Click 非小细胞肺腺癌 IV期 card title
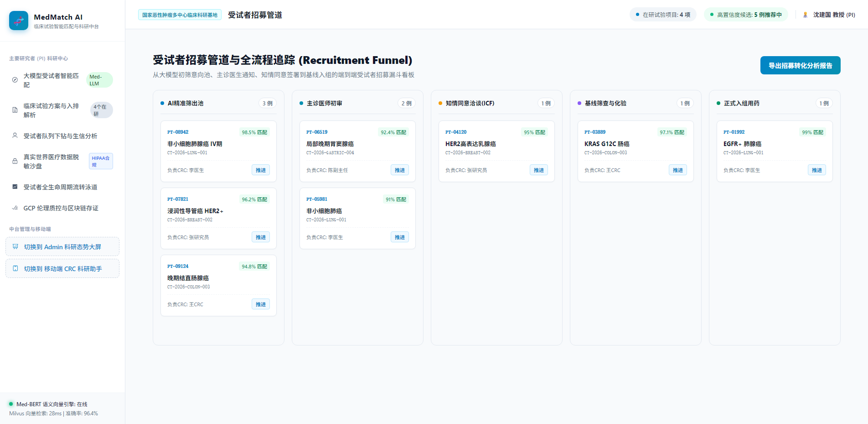Viewport: 868px width, 424px height. [x=195, y=144]
